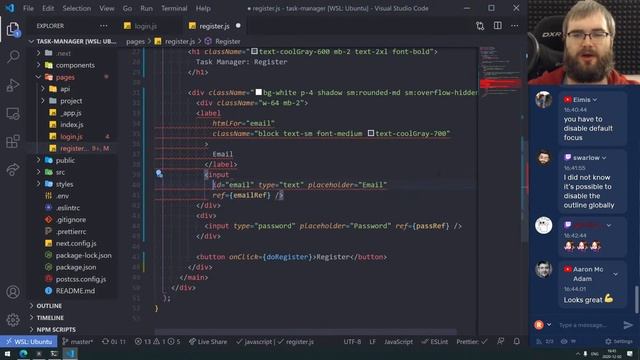This screenshot has width=640, height=360.
Task: Open package.json in the explorer
Action: pos(76,267)
